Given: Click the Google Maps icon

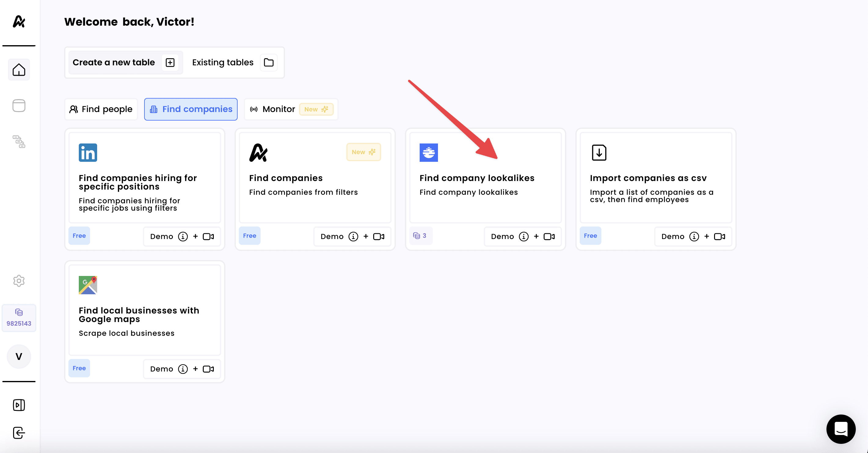Looking at the screenshot, I should (x=88, y=285).
